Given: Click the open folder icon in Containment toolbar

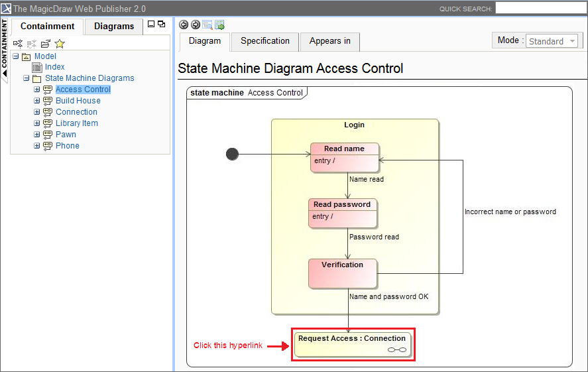Looking at the screenshot, I should tap(46, 44).
